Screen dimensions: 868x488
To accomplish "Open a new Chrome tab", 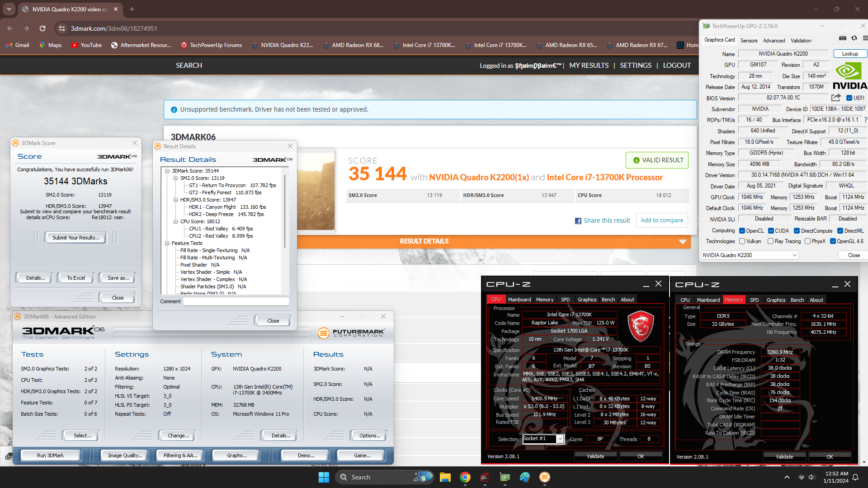I will click(132, 9).
